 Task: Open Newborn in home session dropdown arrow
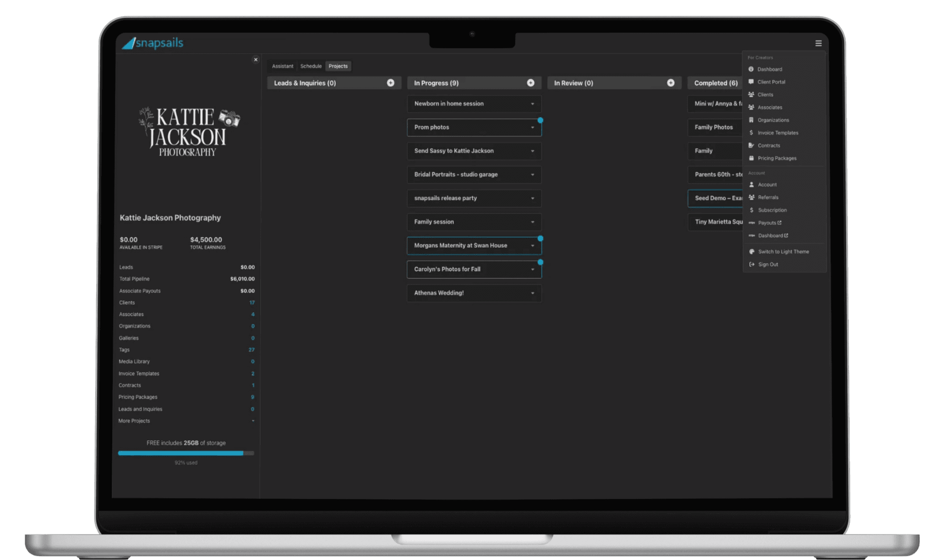click(x=532, y=104)
